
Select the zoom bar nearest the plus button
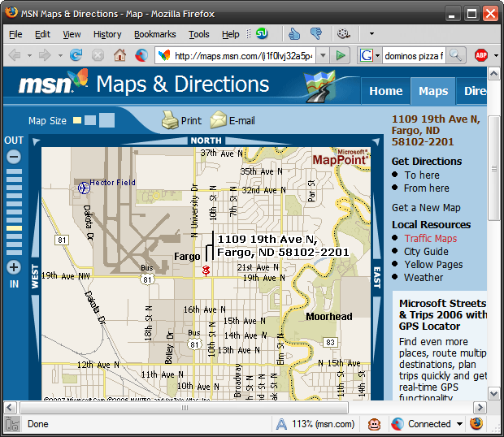[14, 253]
